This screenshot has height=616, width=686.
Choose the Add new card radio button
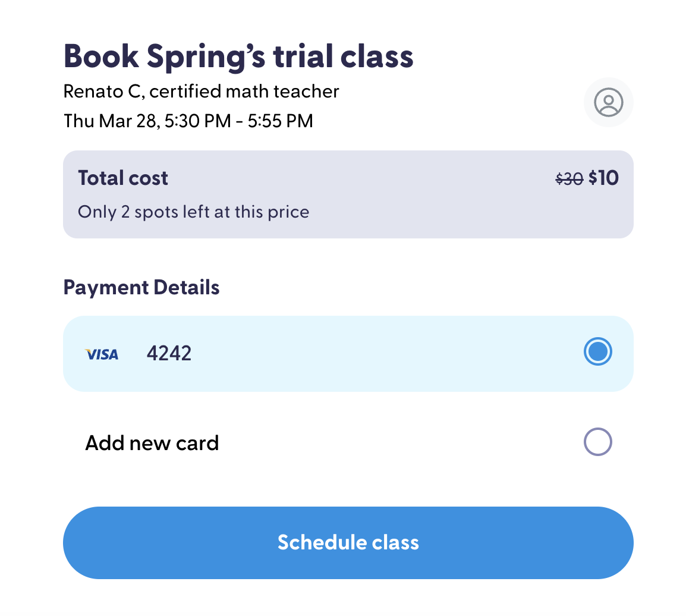coord(597,442)
